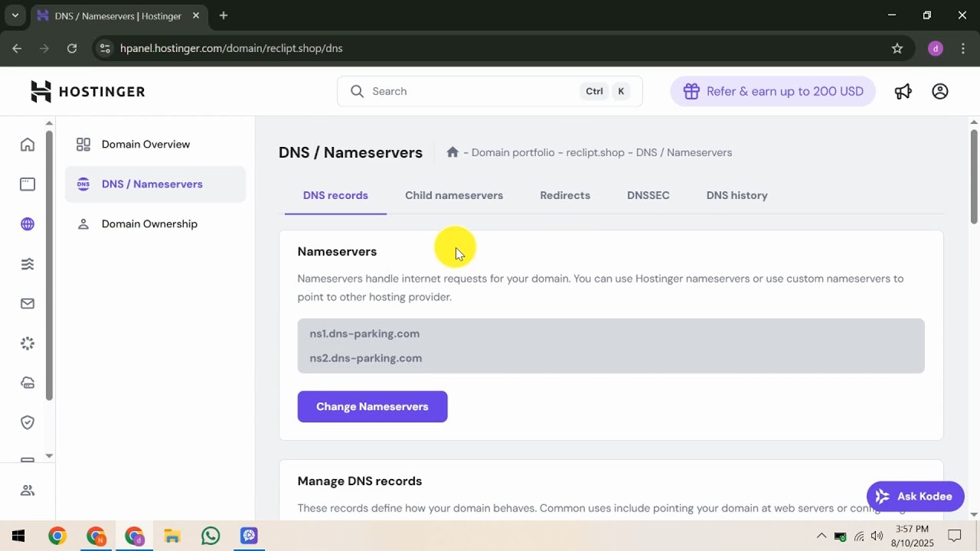
Task: Open reclipt.shop breadcrumb link
Action: pyautogui.click(x=596, y=152)
